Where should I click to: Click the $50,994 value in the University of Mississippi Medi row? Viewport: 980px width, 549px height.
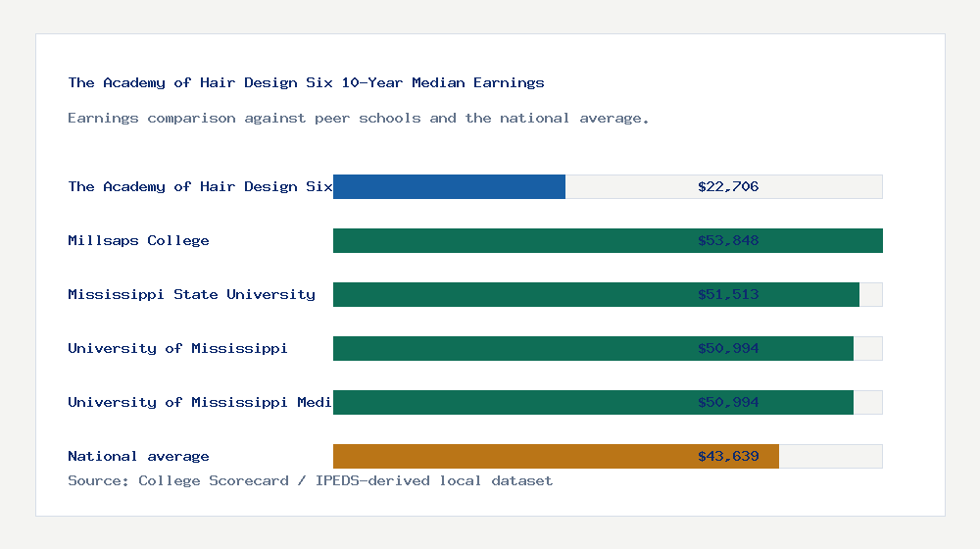pyautogui.click(x=728, y=402)
